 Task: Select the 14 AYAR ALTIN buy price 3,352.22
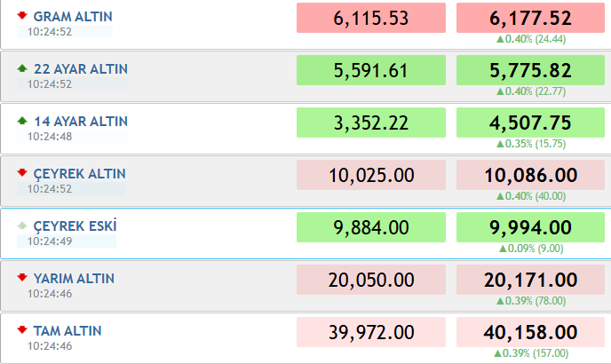371,123
